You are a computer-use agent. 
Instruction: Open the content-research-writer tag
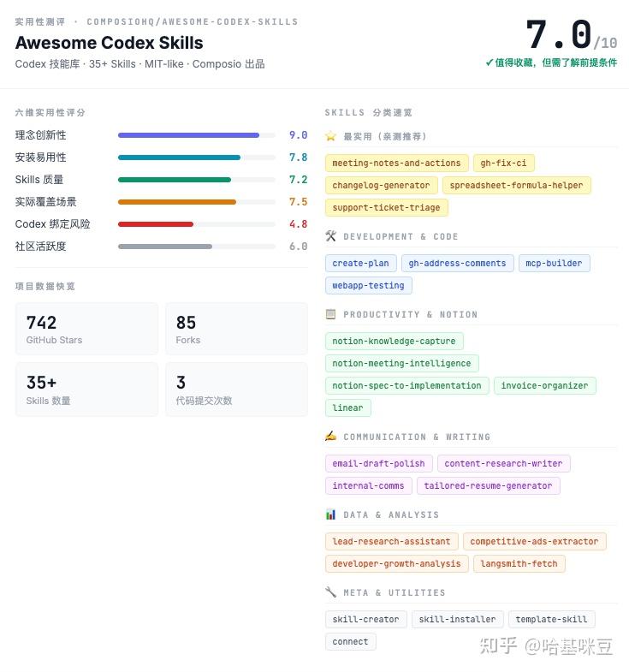click(x=503, y=464)
